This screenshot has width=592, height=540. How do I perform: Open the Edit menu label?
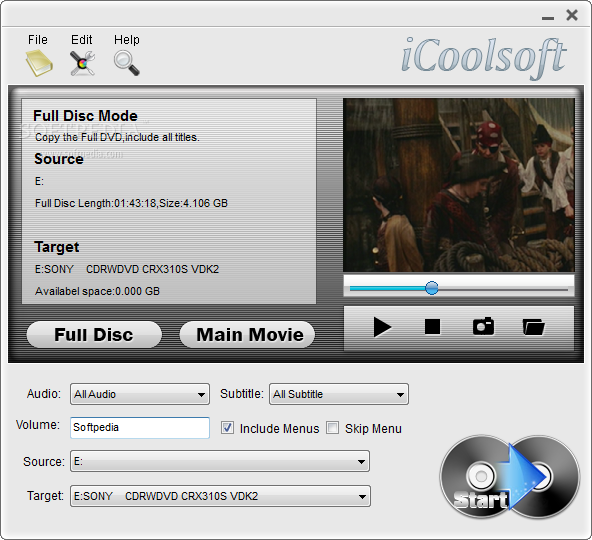(82, 40)
